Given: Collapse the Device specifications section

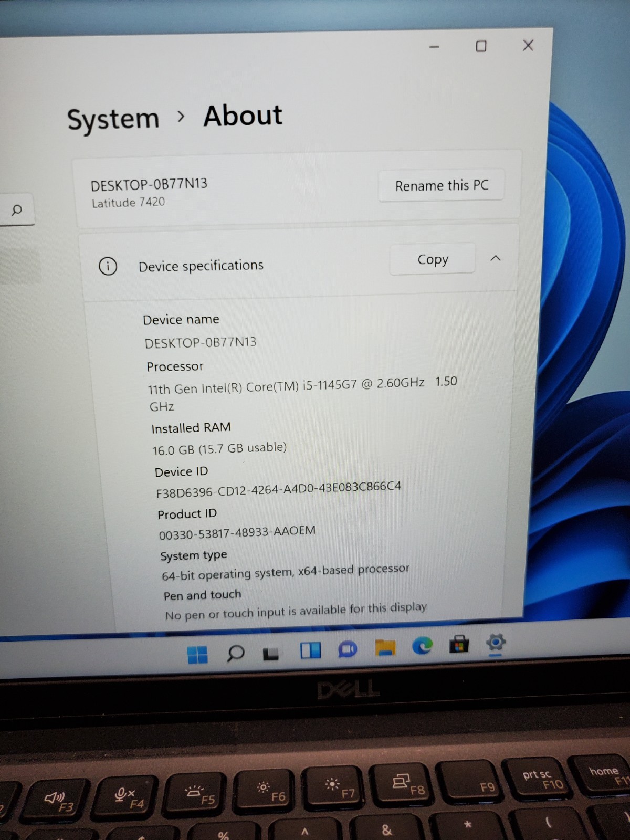Looking at the screenshot, I should click(x=496, y=258).
